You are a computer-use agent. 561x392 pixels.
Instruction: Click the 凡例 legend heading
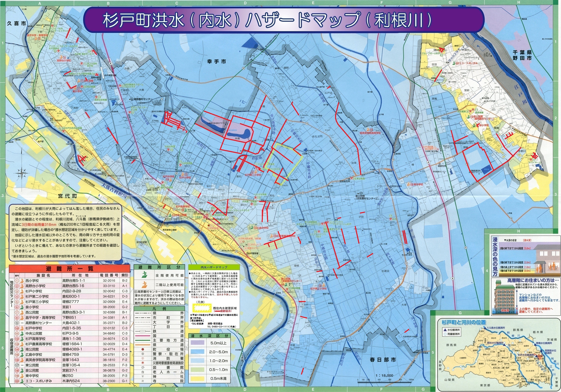point(159,308)
